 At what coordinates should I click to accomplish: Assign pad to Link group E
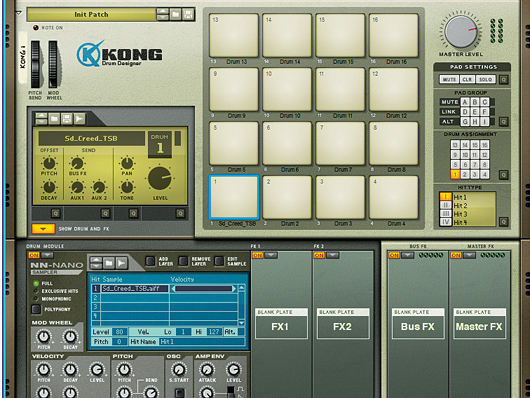click(475, 112)
